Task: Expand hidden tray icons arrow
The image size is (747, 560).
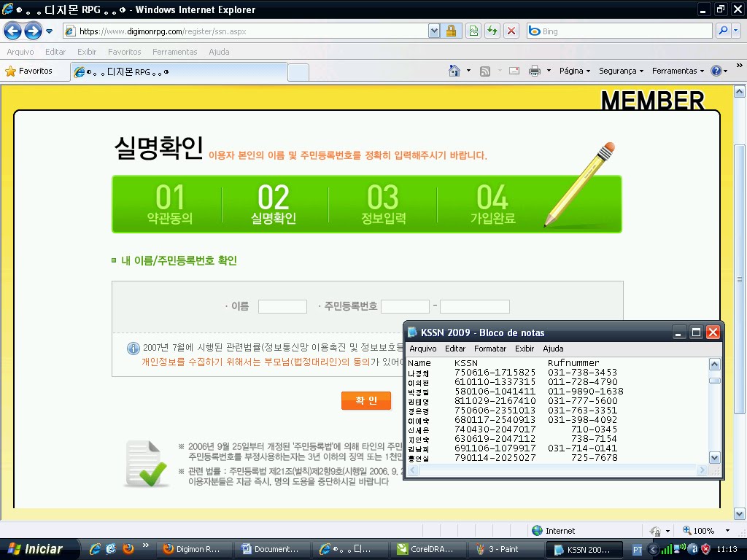Action: click(x=653, y=550)
